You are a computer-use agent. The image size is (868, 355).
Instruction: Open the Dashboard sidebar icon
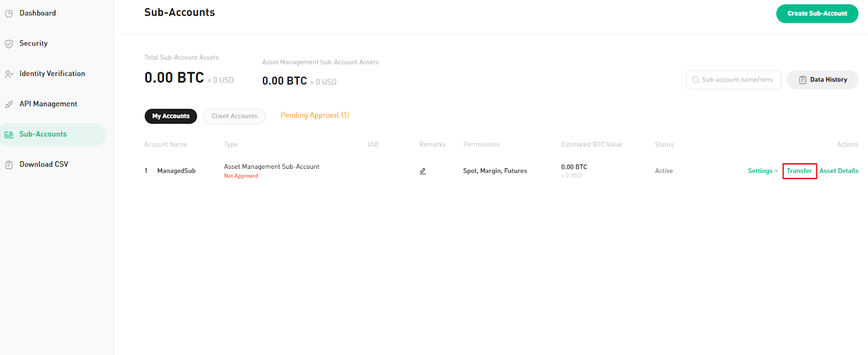(x=9, y=14)
